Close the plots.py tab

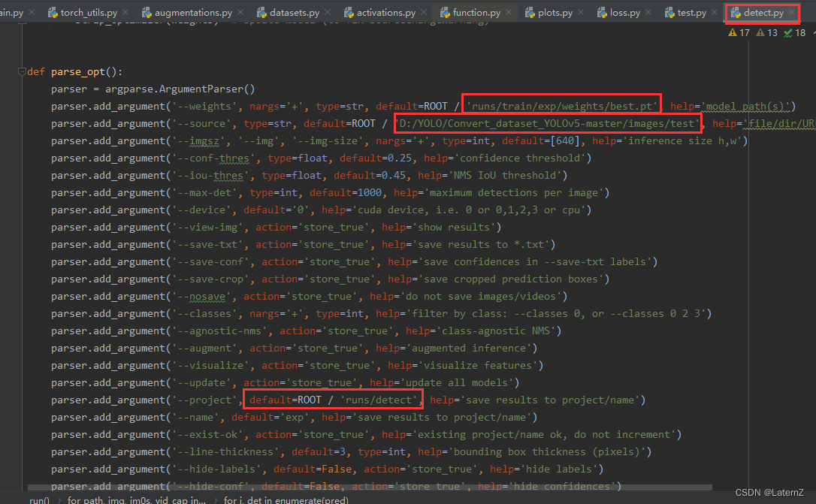pos(581,13)
